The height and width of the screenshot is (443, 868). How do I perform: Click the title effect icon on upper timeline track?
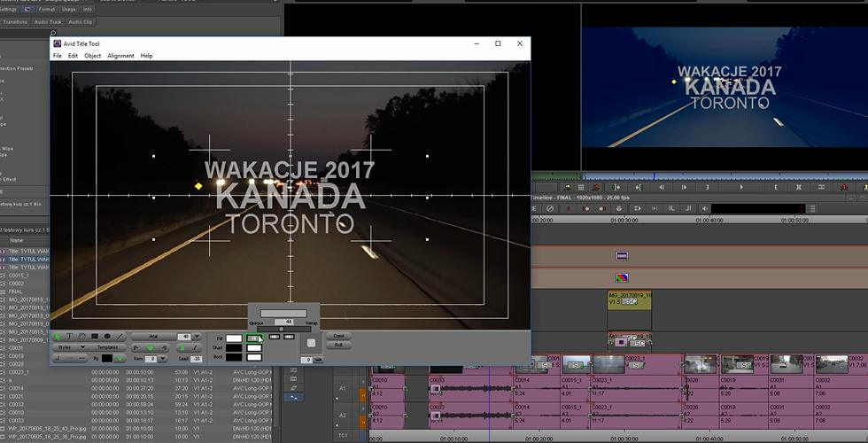pyautogui.click(x=622, y=256)
